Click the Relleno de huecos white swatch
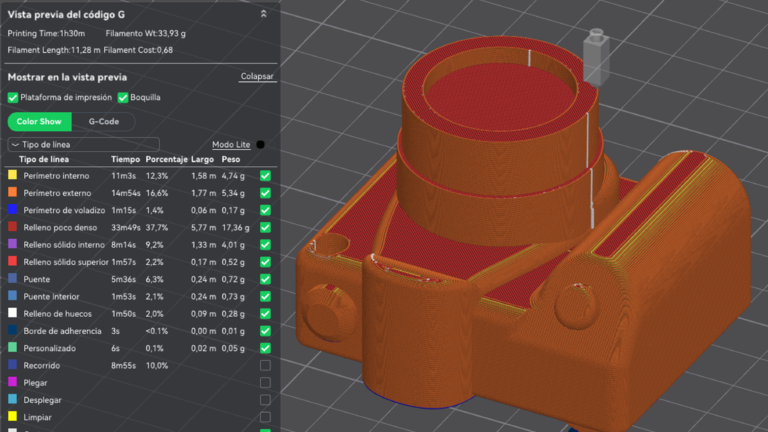The image size is (768, 432). click(13, 313)
